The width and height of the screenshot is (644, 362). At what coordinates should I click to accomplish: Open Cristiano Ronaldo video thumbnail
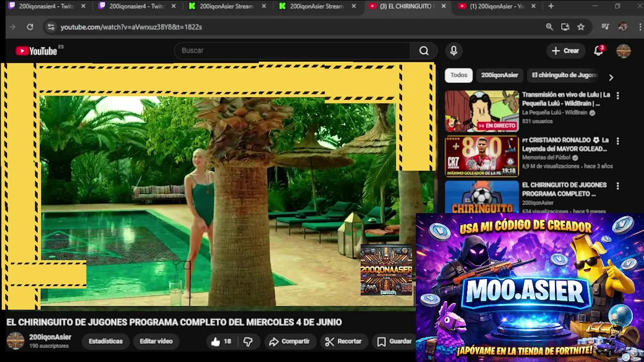481,156
